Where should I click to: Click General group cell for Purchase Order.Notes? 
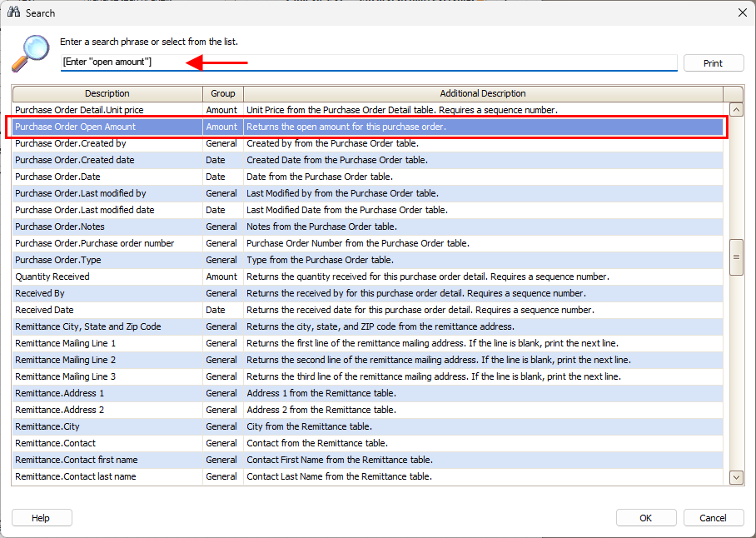221,227
